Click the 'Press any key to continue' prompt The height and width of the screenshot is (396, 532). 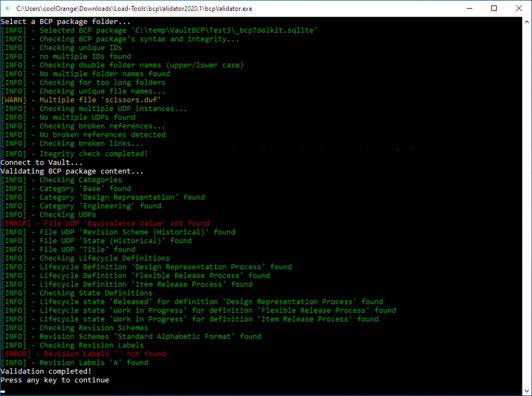(x=55, y=380)
